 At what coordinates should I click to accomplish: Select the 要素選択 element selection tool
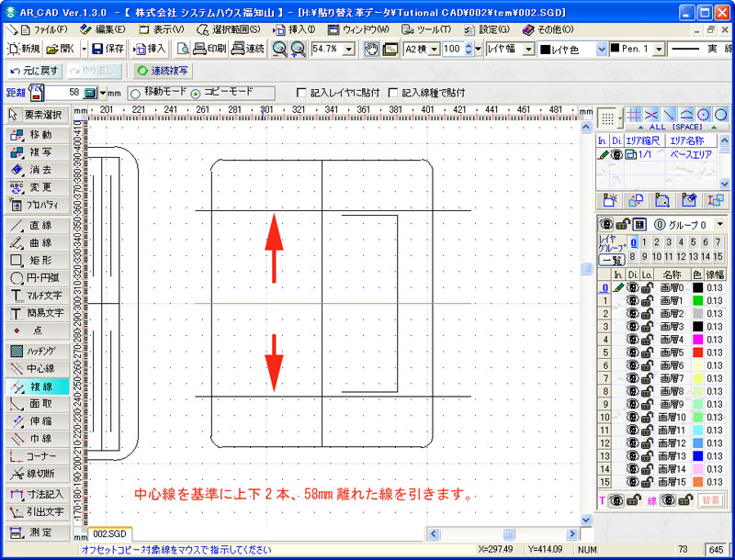[38, 115]
